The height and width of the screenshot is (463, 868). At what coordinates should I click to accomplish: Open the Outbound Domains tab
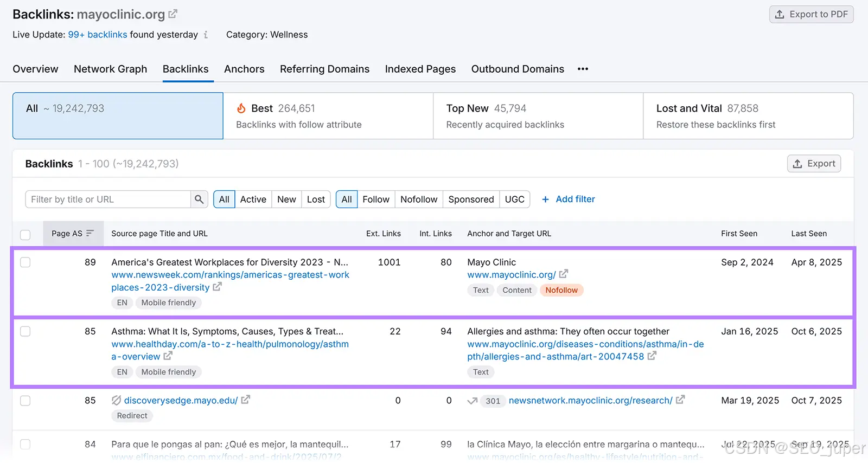click(518, 69)
